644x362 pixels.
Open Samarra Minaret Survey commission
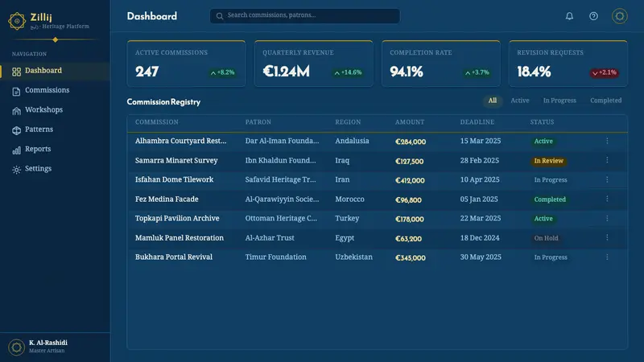coord(176,160)
